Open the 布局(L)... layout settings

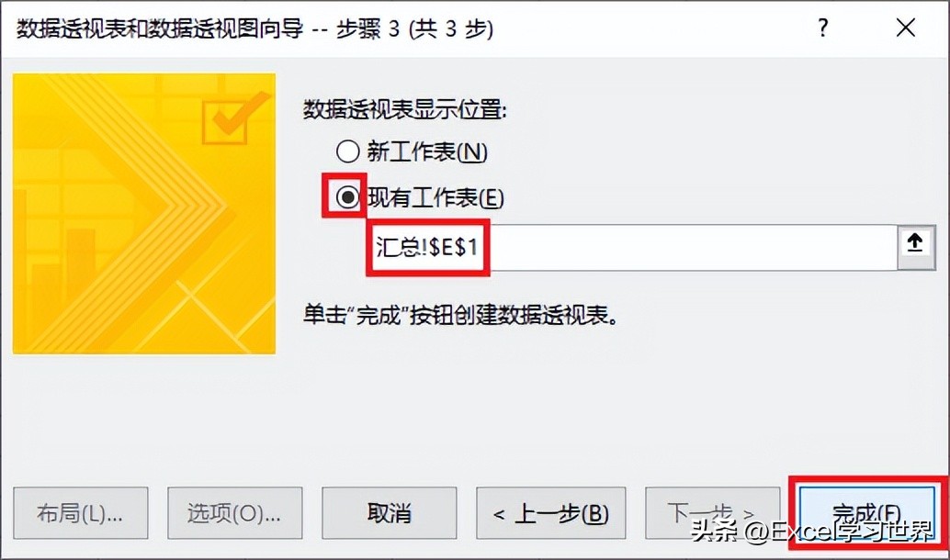tap(81, 513)
